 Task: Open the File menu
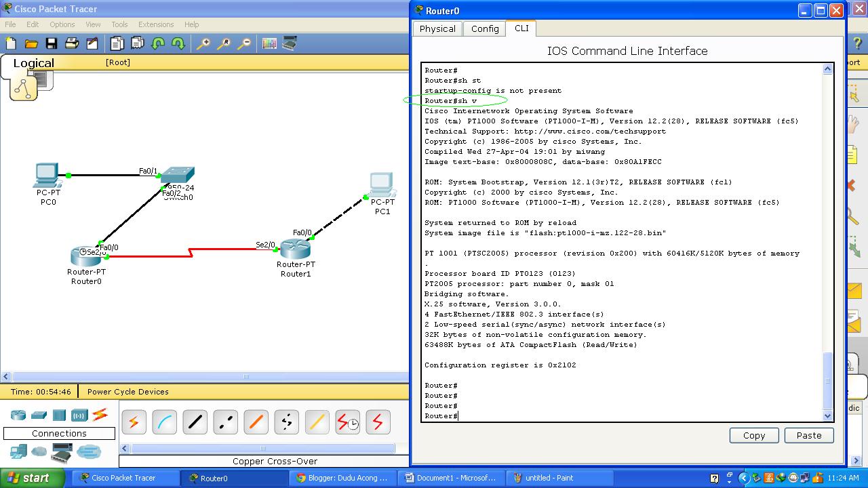tap(10, 24)
